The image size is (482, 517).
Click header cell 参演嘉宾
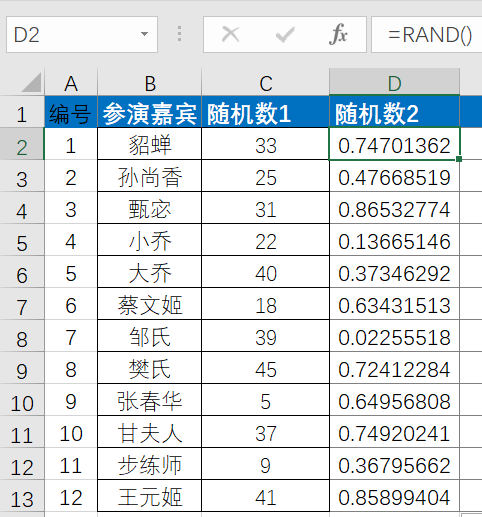click(150, 112)
